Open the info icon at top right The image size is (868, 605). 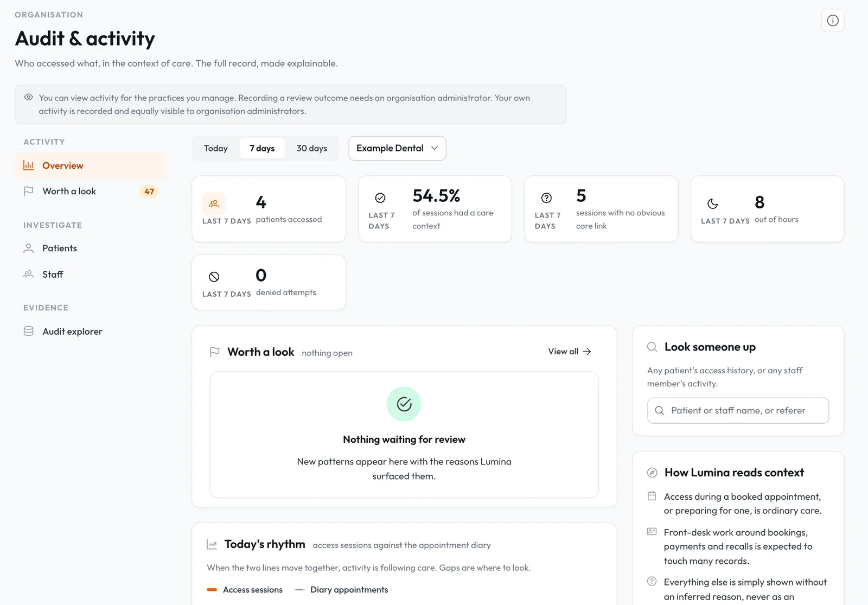[833, 21]
